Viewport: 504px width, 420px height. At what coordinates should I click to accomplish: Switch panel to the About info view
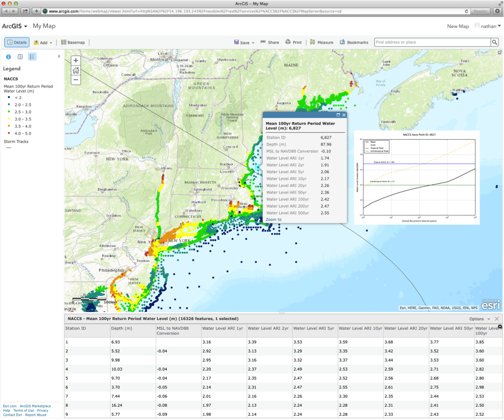pos(8,57)
